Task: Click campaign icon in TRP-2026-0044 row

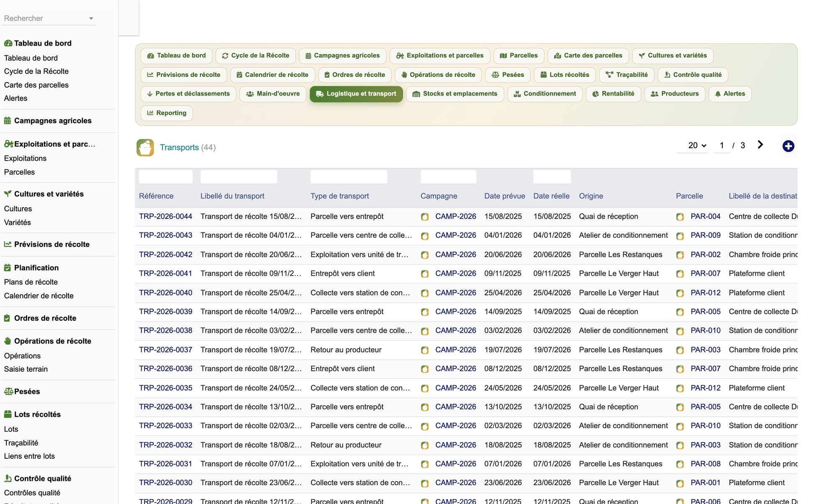Action: point(425,217)
